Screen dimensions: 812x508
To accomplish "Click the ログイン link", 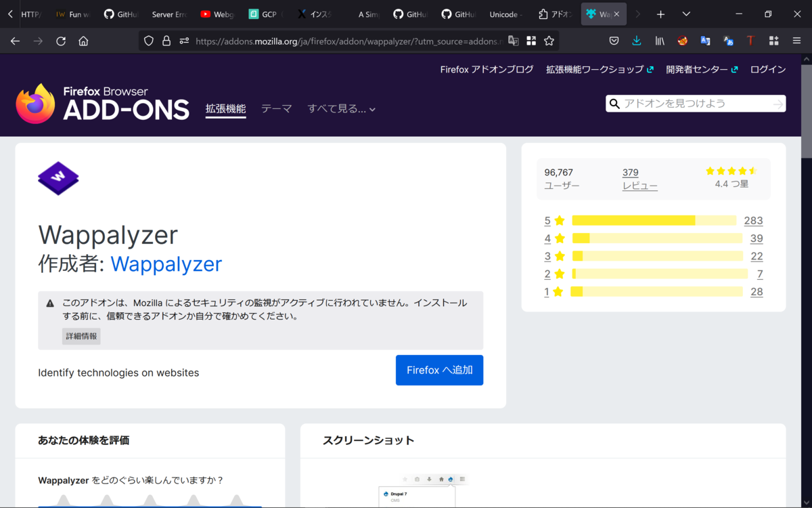I will click(x=768, y=69).
